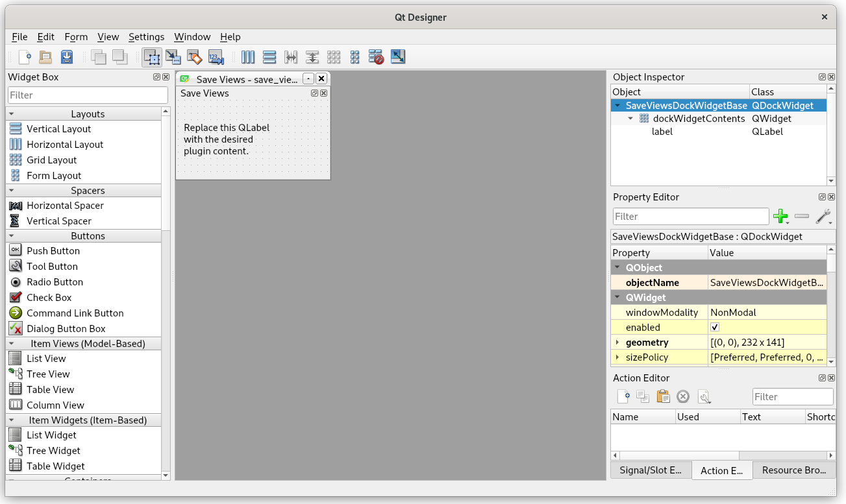Screen dimensions: 846x504
Task: Apply Lay Out Horizontally from toolbar
Action: tap(248, 57)
